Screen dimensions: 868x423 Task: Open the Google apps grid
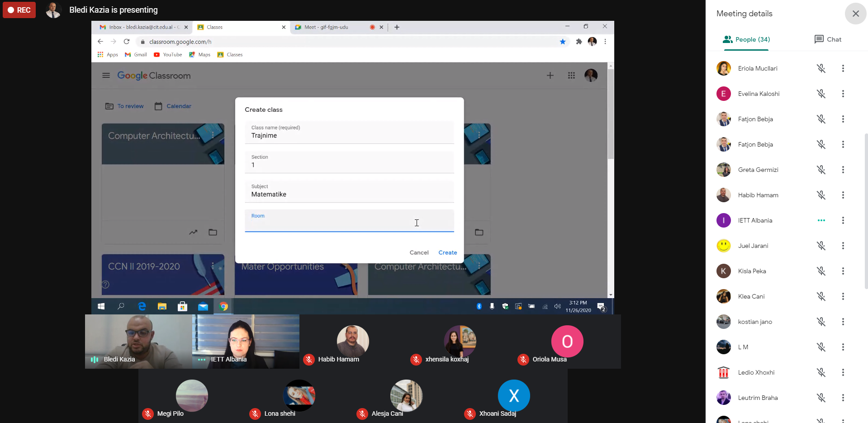(x=571, y=76)
